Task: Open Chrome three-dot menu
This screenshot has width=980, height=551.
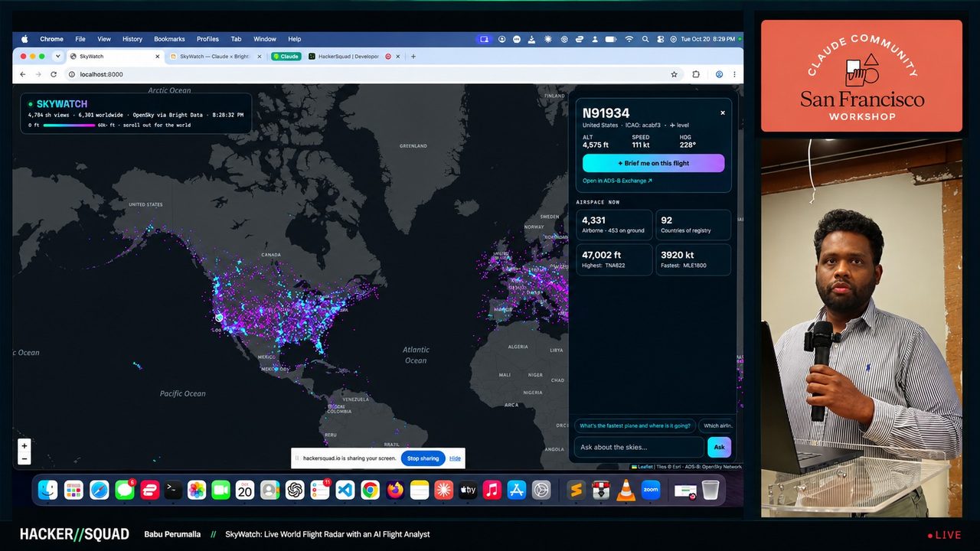Action: [x=734, y=74]
